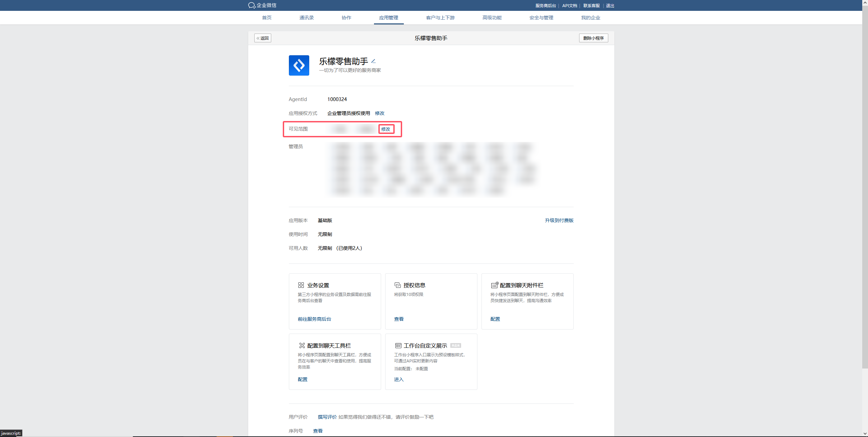
Task: Click 查看 next to 序列号
Action: coord(318,431)
